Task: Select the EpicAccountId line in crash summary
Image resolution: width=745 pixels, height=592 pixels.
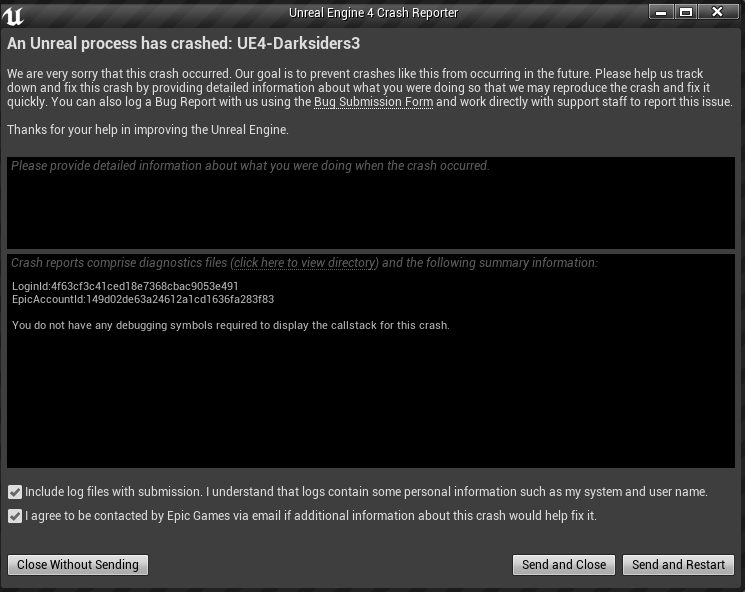Action: [x=143, y=299]
